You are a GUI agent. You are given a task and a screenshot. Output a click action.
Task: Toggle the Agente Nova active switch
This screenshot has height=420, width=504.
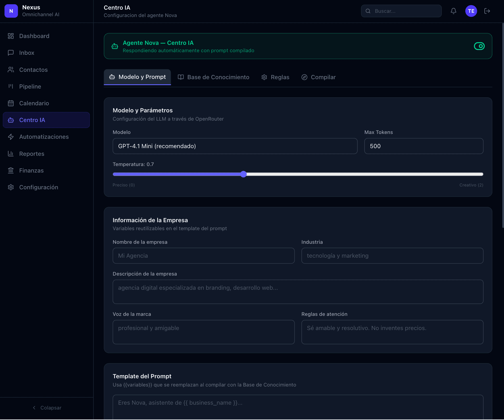[x=479, y=46]
